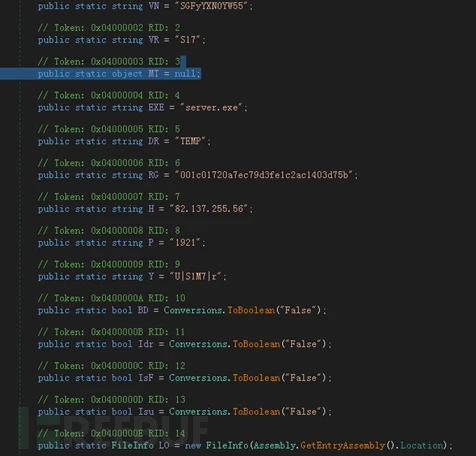The width and height of the screenshot is (476, 456).
Task: Click the Y delimiter string value
Action: pos(196,277)
